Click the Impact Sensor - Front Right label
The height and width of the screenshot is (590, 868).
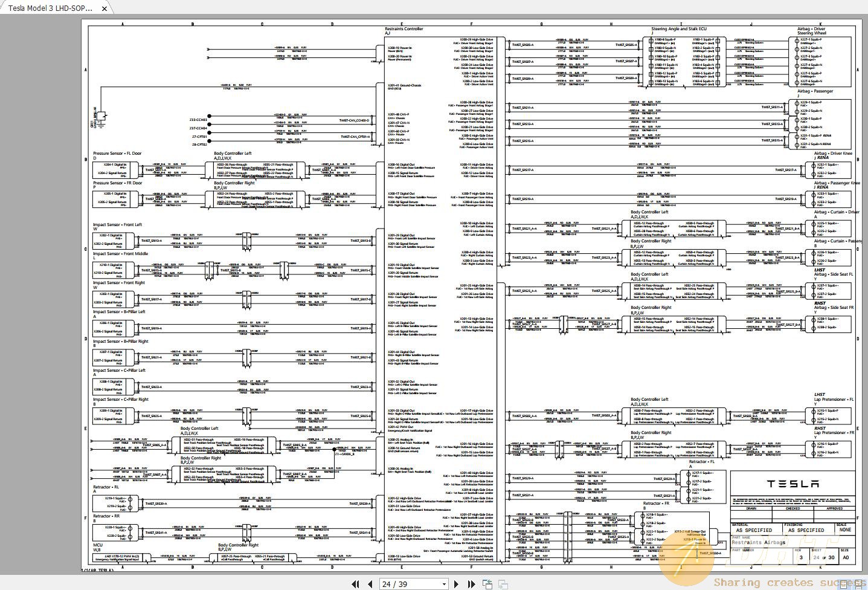119,282
